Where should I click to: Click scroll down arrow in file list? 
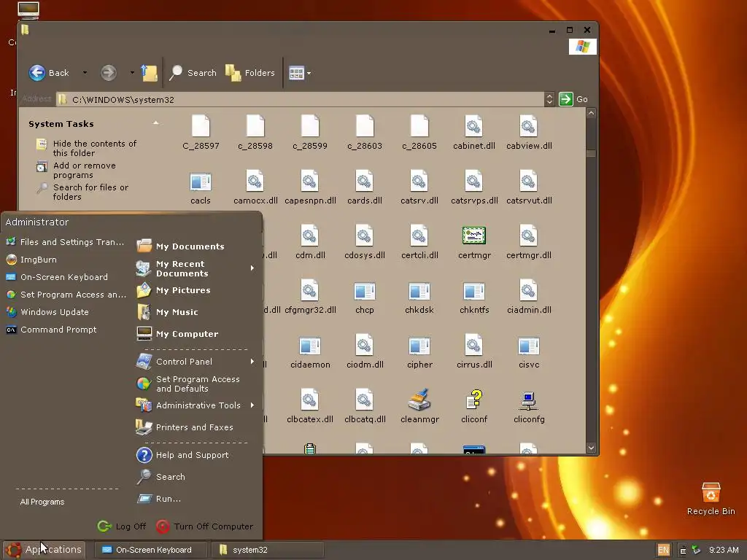[x=591, y=448]
